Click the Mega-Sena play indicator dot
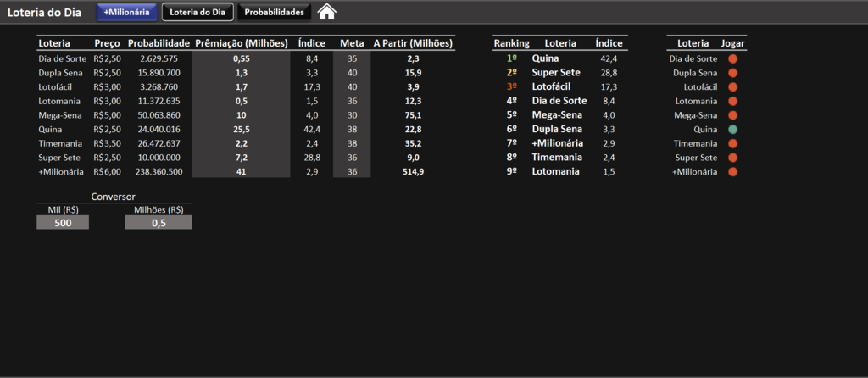Screen dimensions: 868x378 click(733, 115)
